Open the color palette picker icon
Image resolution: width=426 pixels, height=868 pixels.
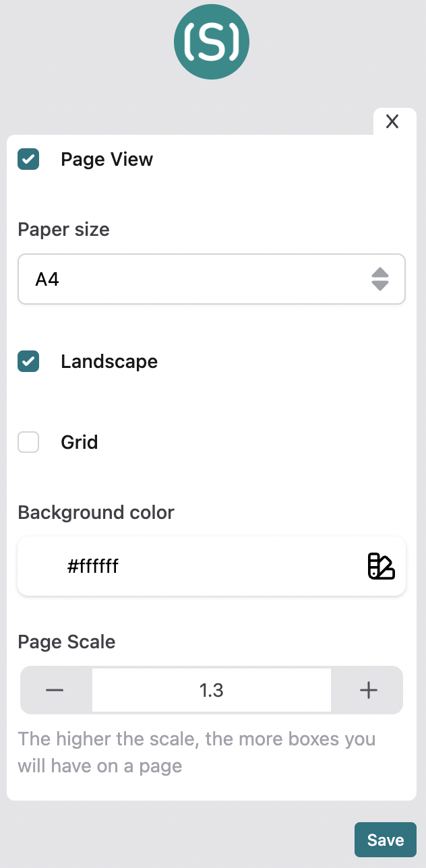point(381,566)
